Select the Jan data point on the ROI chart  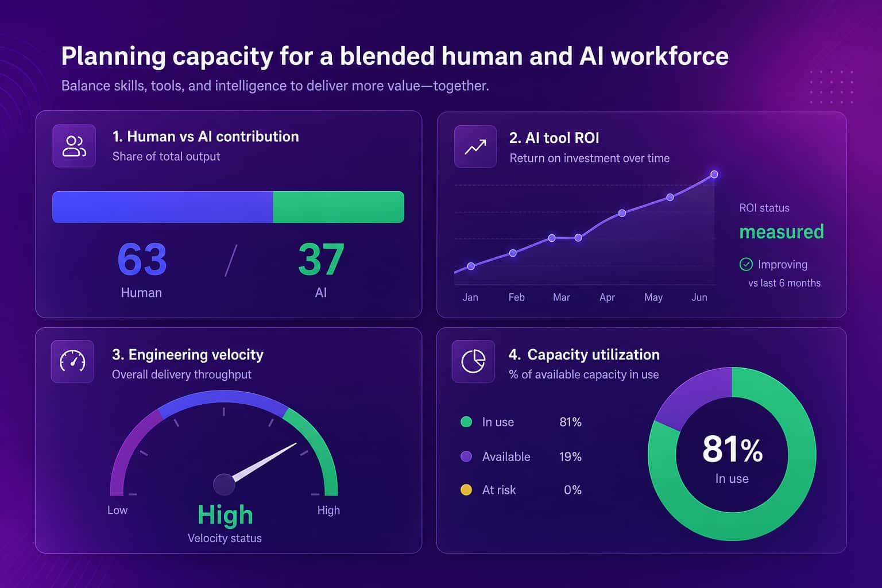(471, 266)
